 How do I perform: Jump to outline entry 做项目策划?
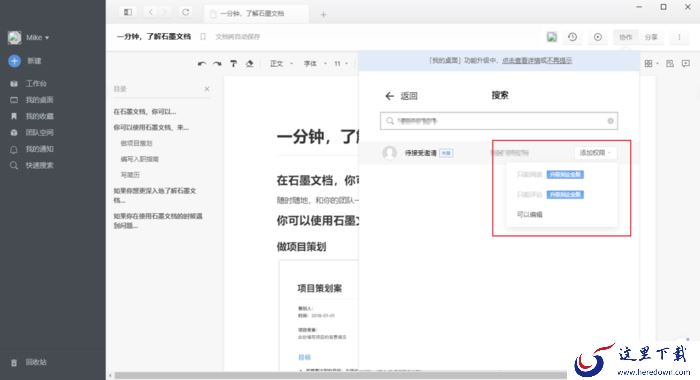(136, 143)
